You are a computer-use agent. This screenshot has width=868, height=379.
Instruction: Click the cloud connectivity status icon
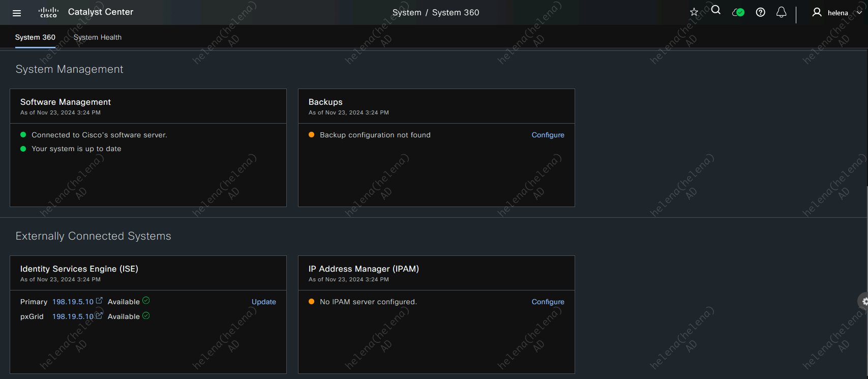(x=738, y=12)
